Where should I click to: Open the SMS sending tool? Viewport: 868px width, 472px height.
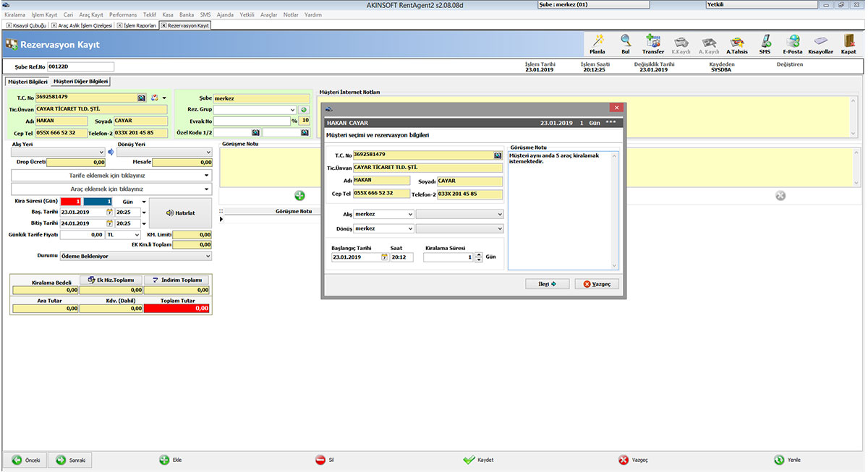coord(765,43)
